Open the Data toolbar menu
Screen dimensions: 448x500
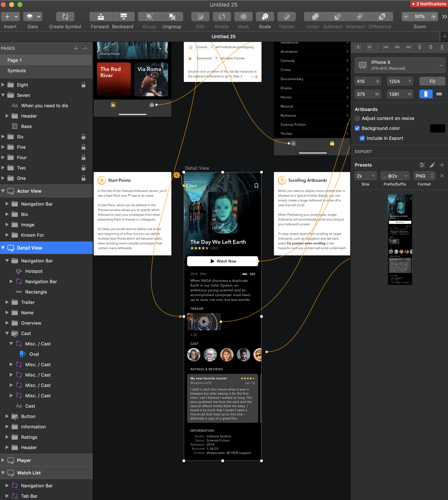(33, 17)
